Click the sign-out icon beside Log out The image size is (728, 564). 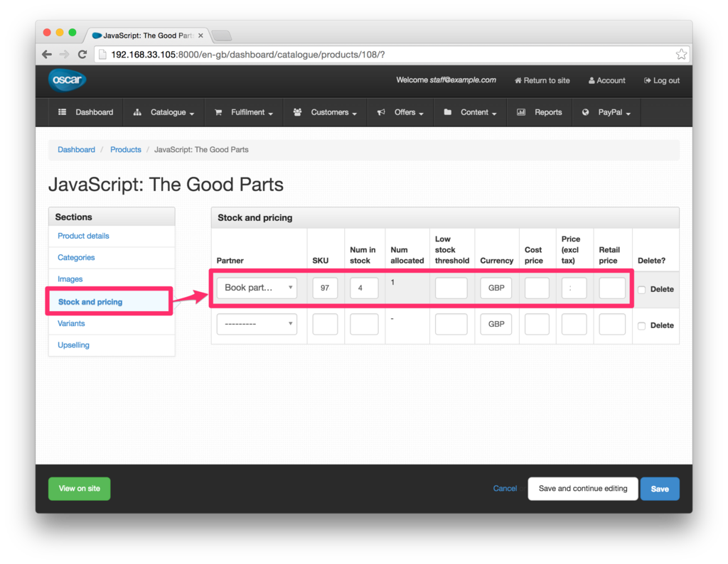647,80
